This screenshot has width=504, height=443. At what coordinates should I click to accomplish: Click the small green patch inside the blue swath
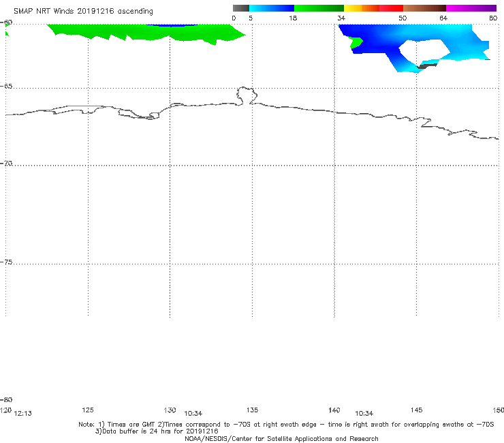(x=356, y=42)
